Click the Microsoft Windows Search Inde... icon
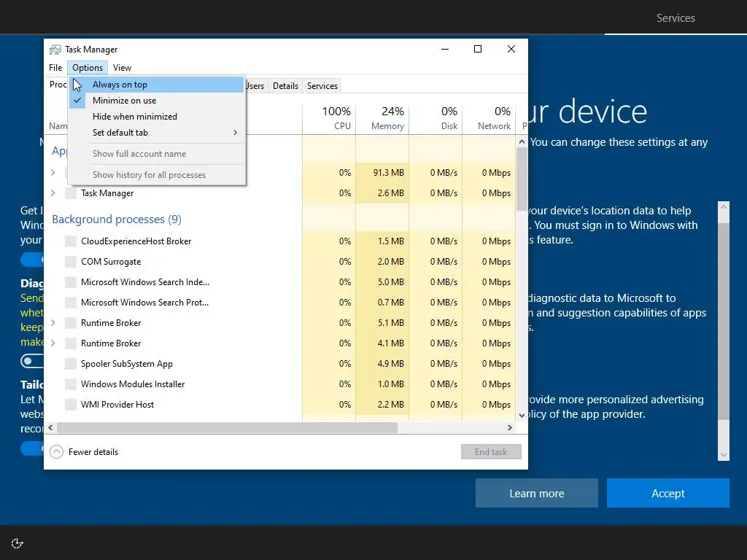 coord(71,282)
